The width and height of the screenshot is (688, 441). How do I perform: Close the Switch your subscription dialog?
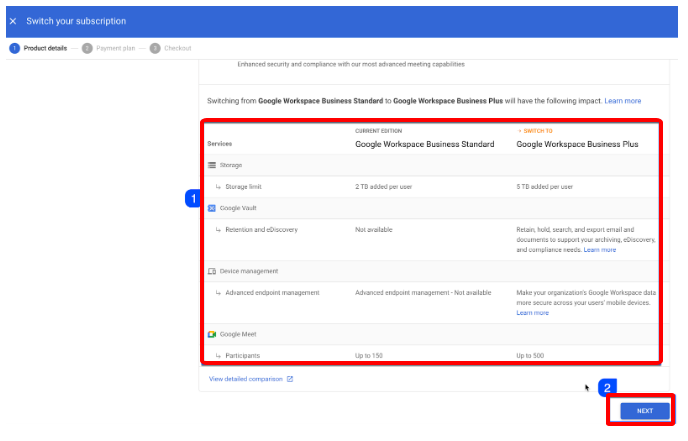[x=12, y=21]
